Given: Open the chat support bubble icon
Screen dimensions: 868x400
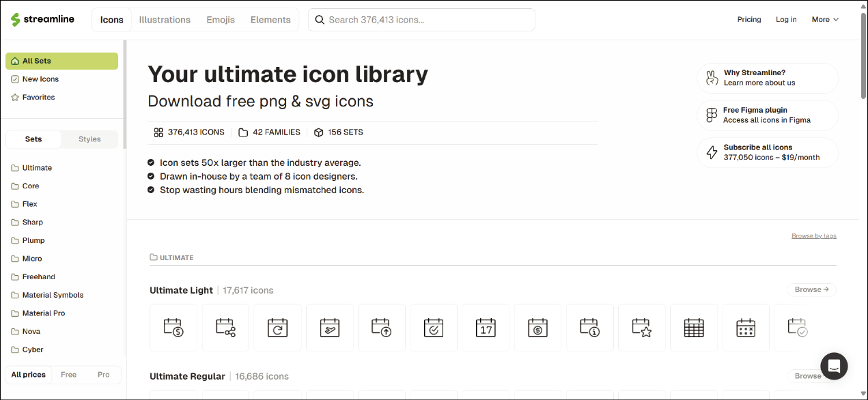Looking at the screenshot, I should click(834, 366).
